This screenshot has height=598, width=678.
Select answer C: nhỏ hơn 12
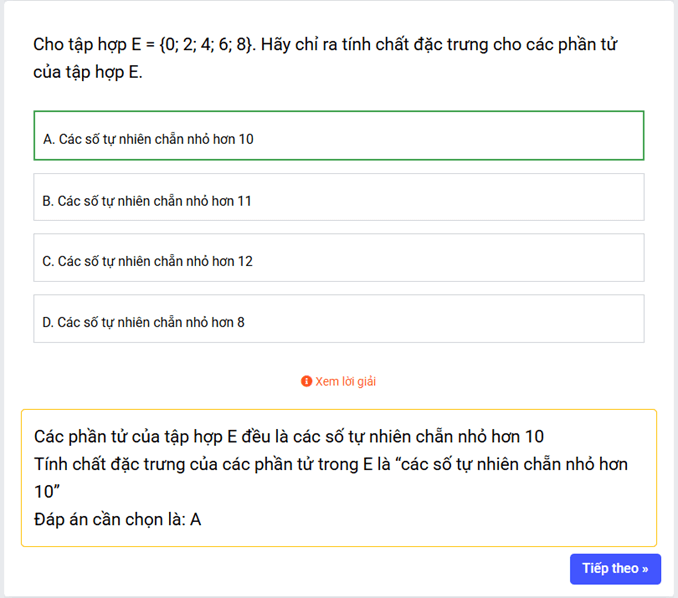[x=339, y=258]
